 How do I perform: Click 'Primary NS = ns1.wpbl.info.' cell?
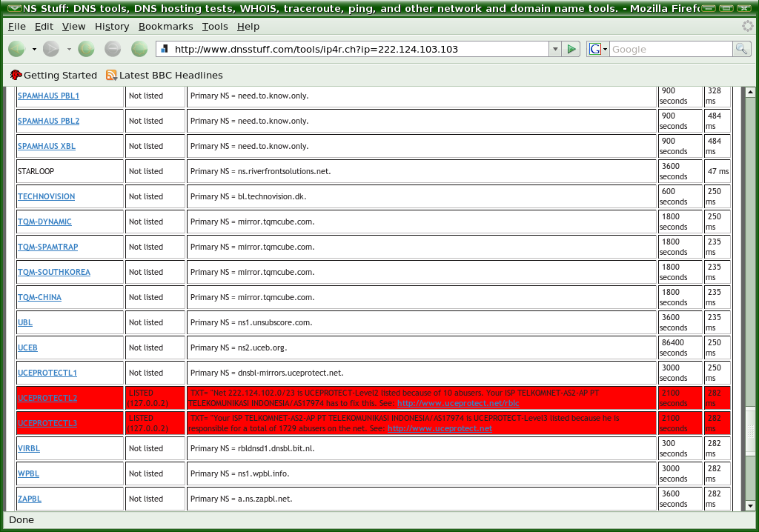[x=422, y=473]
